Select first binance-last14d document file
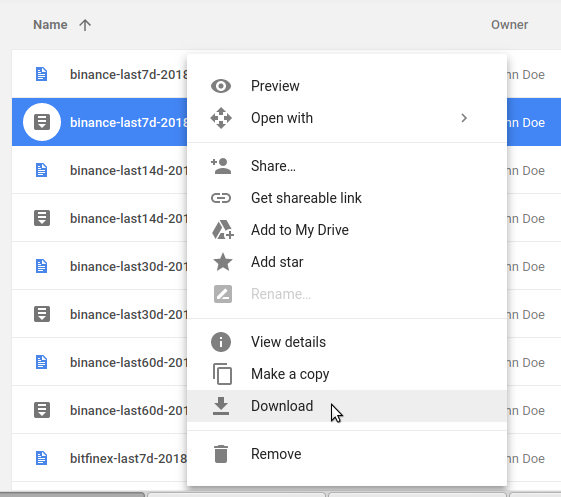 (99, 170)
